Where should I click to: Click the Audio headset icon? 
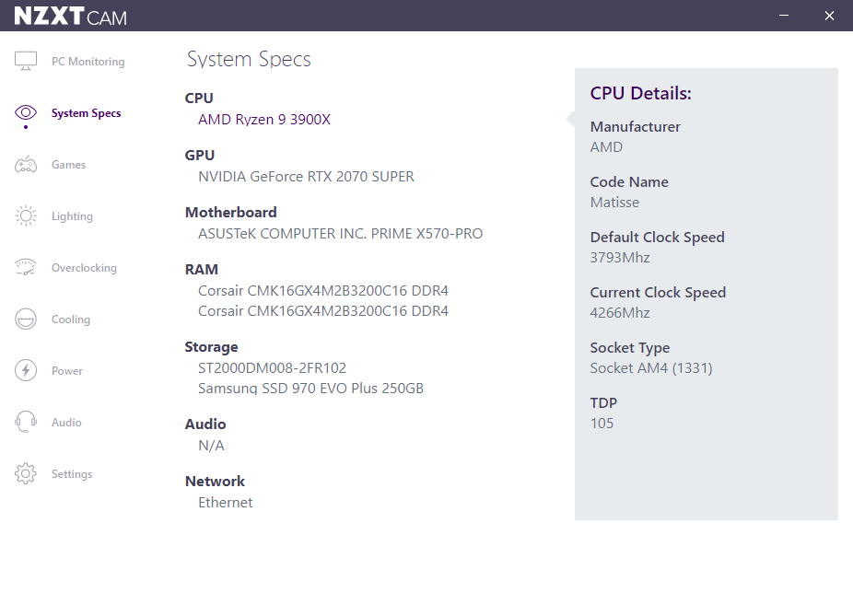click(x=26, y=423)
